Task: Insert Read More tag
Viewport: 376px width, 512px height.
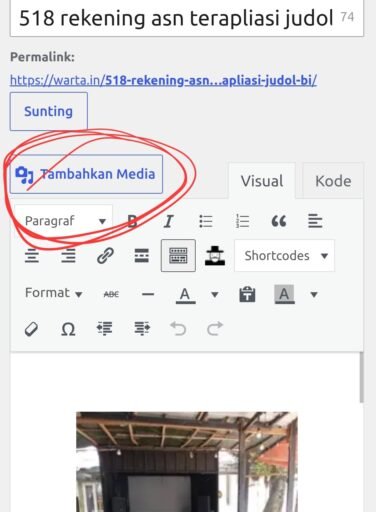Action: coord(142,256)
